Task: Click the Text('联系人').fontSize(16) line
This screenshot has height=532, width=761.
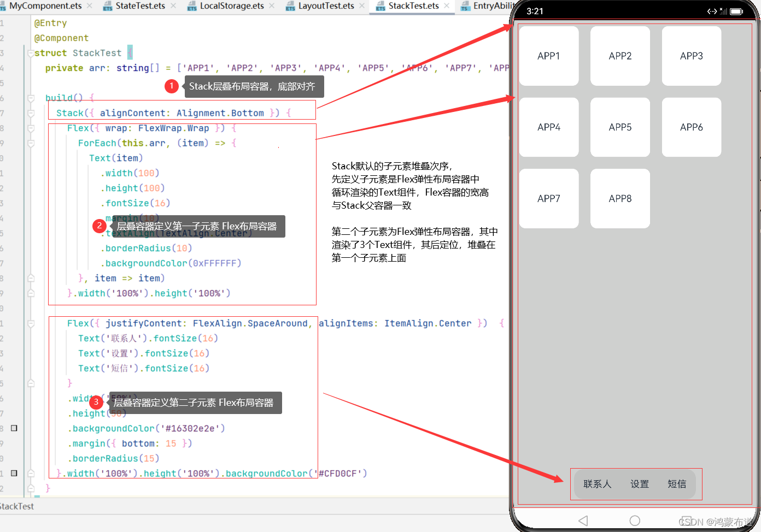Action: (148, 338)
